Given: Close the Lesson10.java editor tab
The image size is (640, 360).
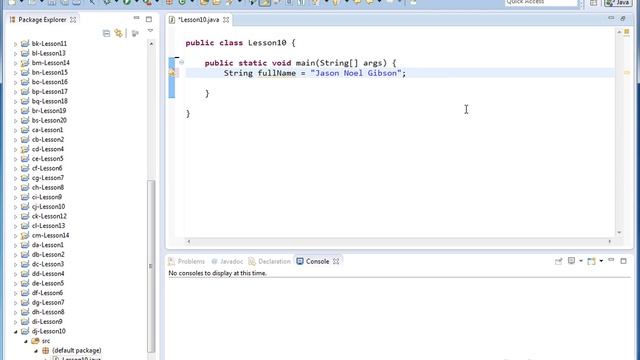Looking at the screenshot, I should (226, 20).
